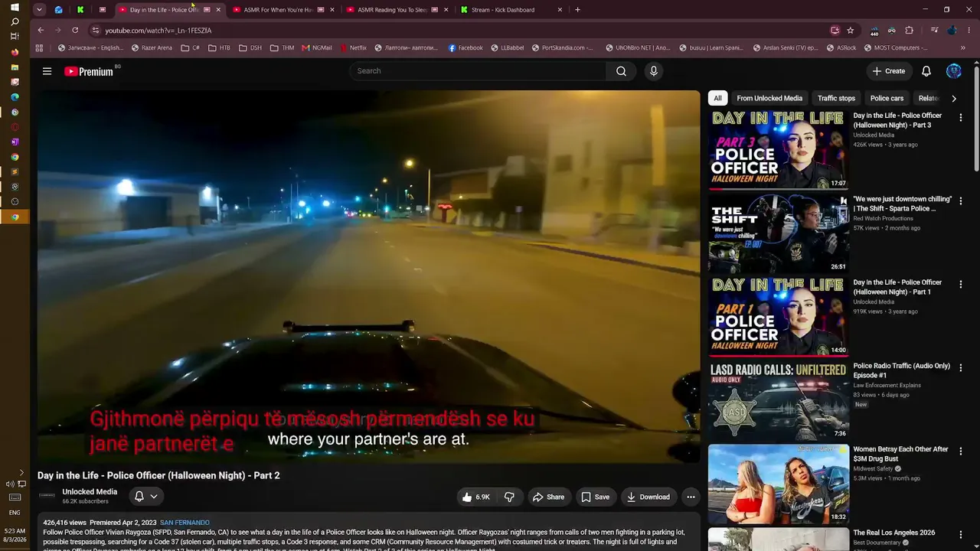The height and width of the screenshot is (551, 980).
Task: Select the Traffic stops filter chip
Action: pyautogui.click(x=836, y=99)
